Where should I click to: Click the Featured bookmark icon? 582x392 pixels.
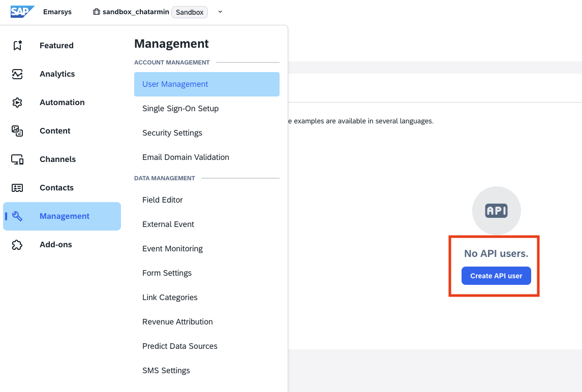coord(17,45)
